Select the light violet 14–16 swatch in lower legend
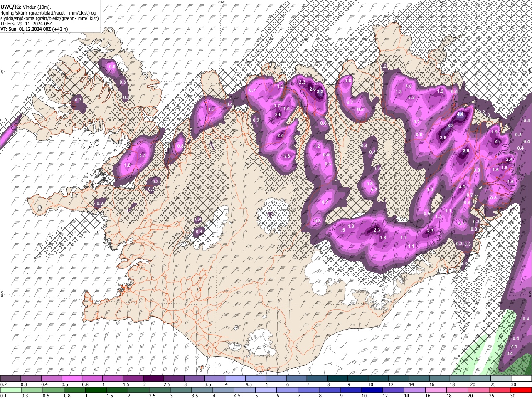Viewport: 532px width, 399px height. pyautogui.click(x=415, y=390)
